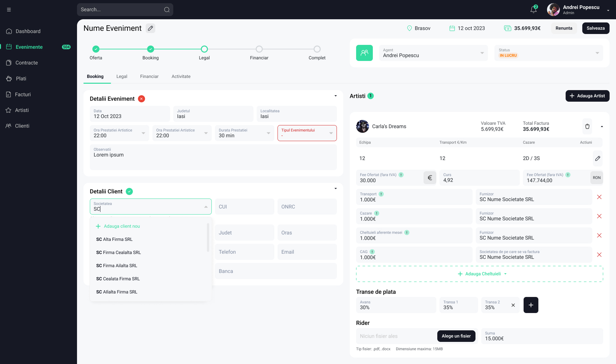Click the red X icon to remove Transport furnizor
Viewport: 616px width, 364px height.
600,197
